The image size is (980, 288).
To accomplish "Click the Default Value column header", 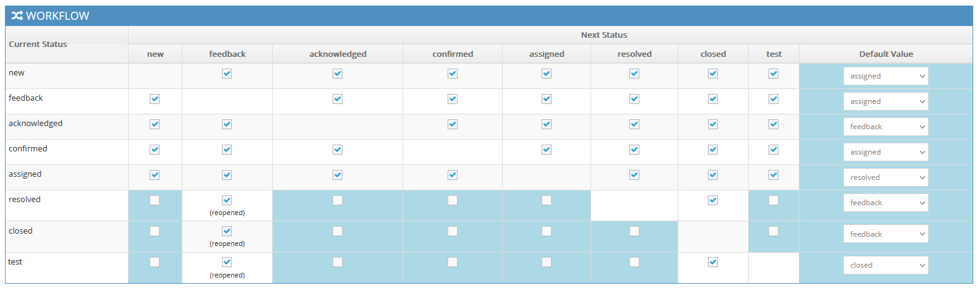I will pos(885,54).
